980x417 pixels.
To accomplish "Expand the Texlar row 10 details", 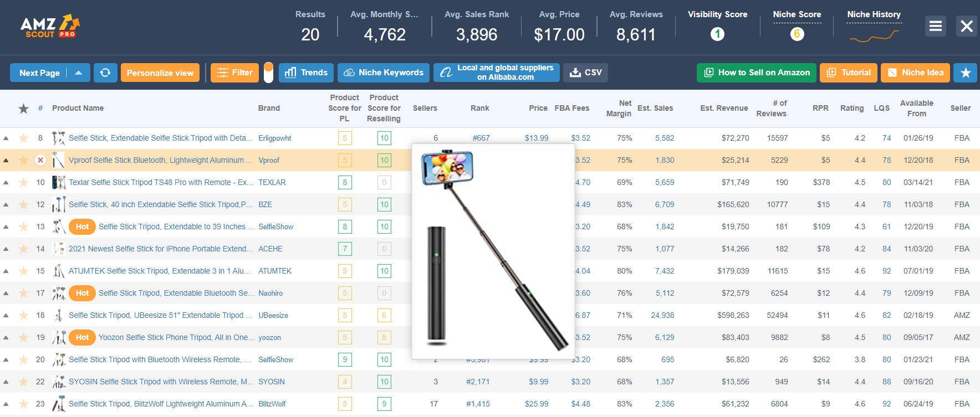I will pos(6,182).
